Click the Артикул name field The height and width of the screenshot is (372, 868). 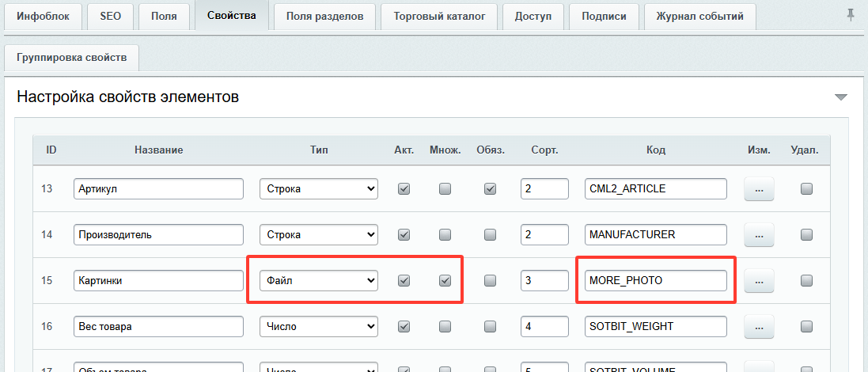pyautogui.click(x=158, y=188)
